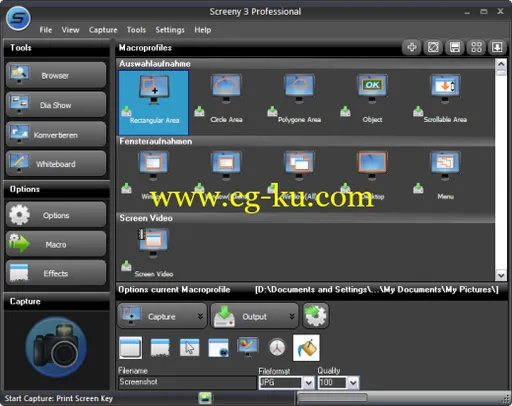The image size is (512, 406).
Task: Choose the Scrollable Area capture profile
Action: coord(445,99)
